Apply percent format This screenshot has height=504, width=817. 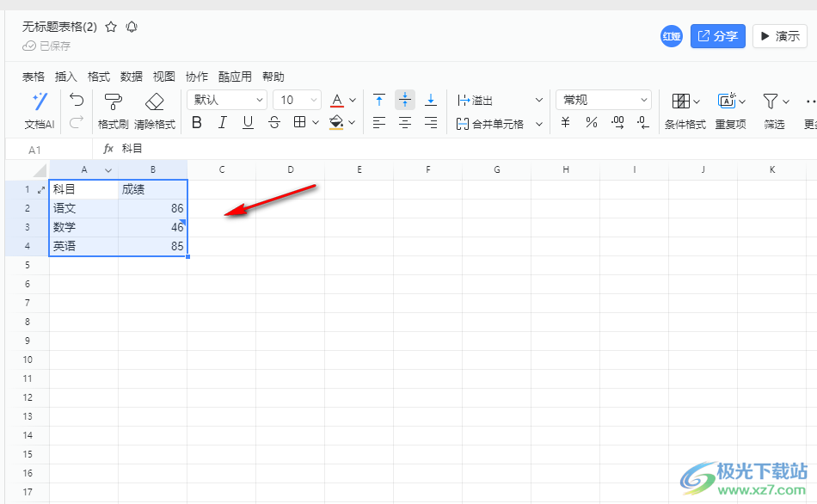[592, 122]
